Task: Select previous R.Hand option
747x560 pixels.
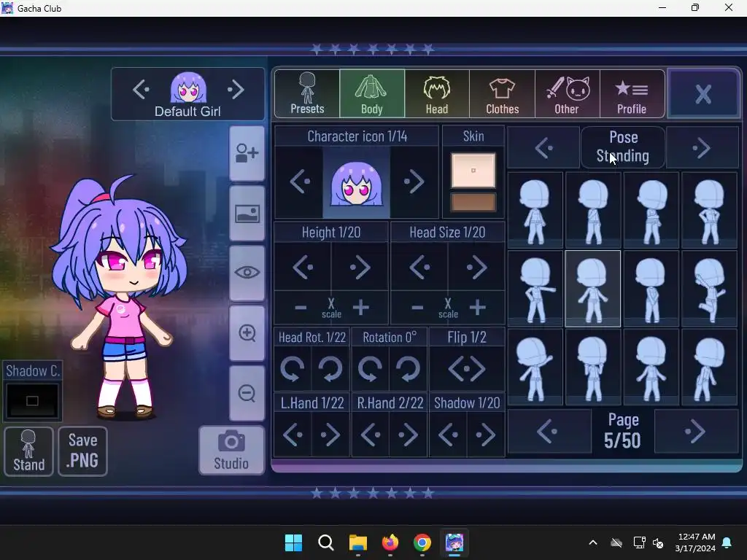Action: [370, 435]
